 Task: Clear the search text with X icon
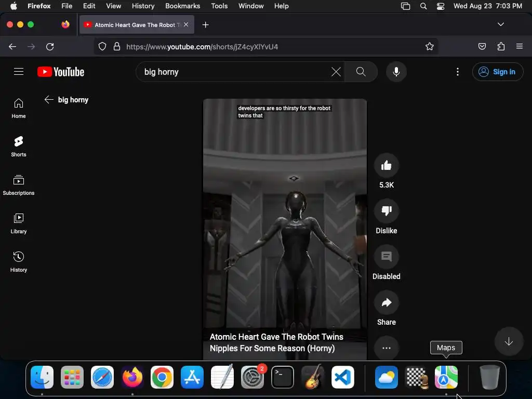coord(336,72)
